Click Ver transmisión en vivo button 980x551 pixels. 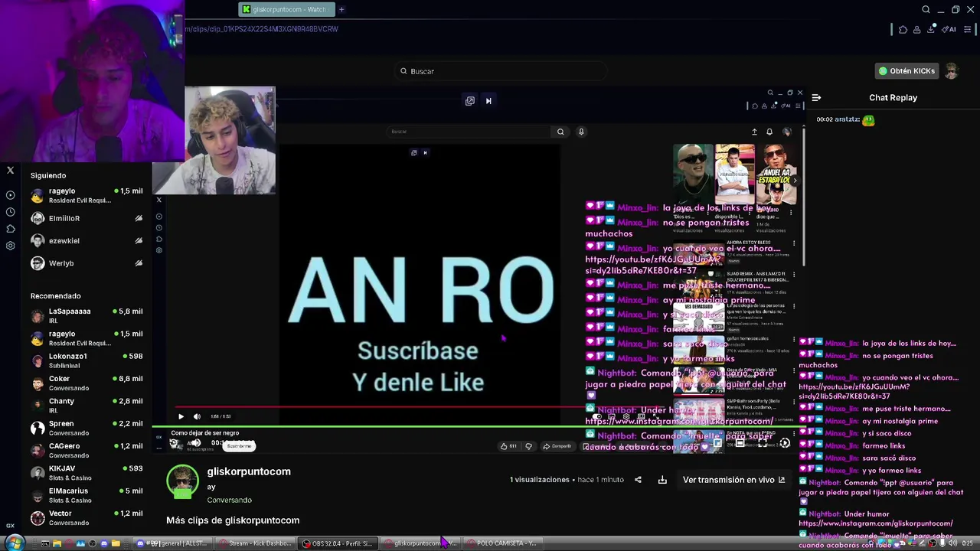coord(733,480)
